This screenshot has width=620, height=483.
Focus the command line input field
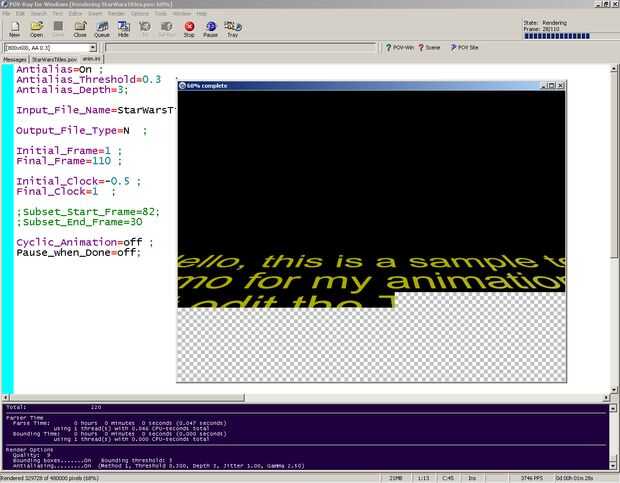pos(241,48)
